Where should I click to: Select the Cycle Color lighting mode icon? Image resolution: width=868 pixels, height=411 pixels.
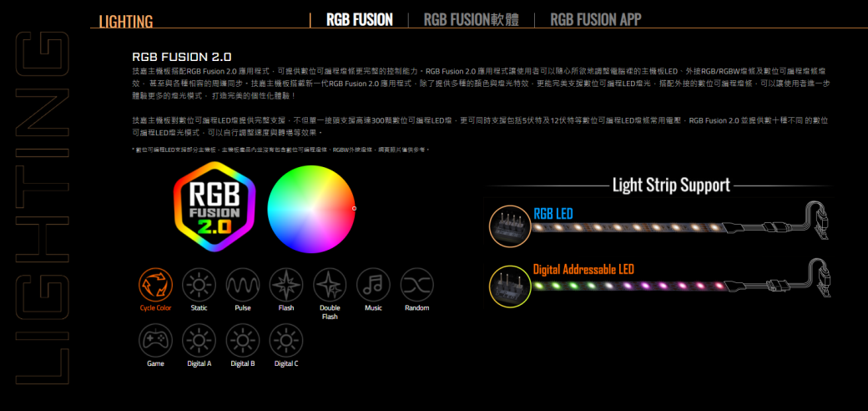coord(155,286)
